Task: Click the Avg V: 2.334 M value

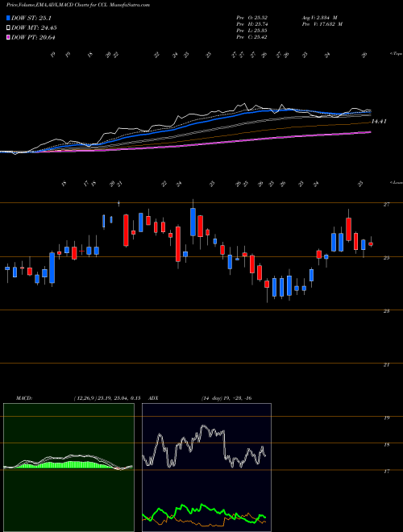Action: point(319,18)
